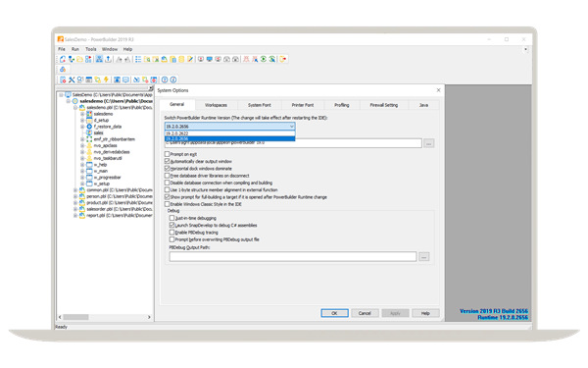Check Just-in-time debugging
Image resolution: width=588 pixels, height=368 pixels.
[x=171, y=218]
